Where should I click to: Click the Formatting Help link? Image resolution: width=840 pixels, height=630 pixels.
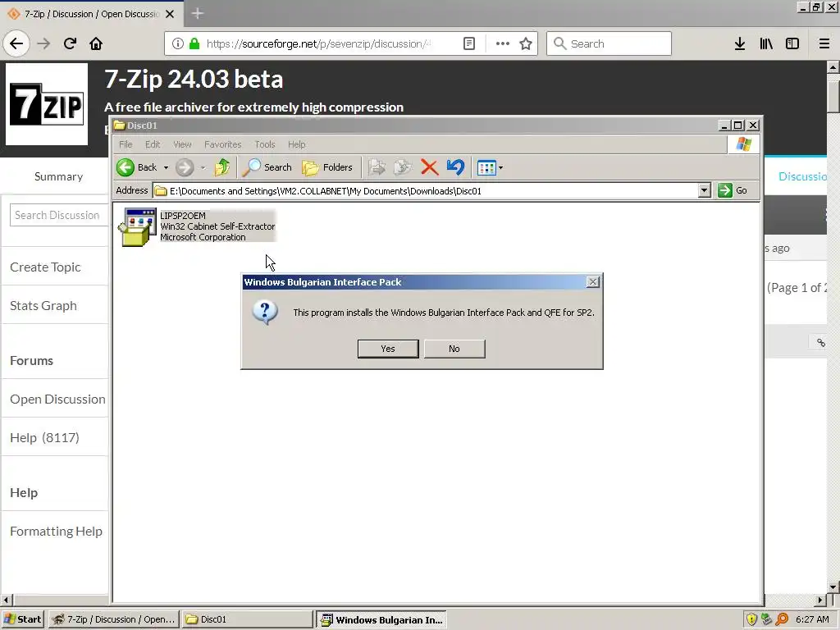click(56, 531)
